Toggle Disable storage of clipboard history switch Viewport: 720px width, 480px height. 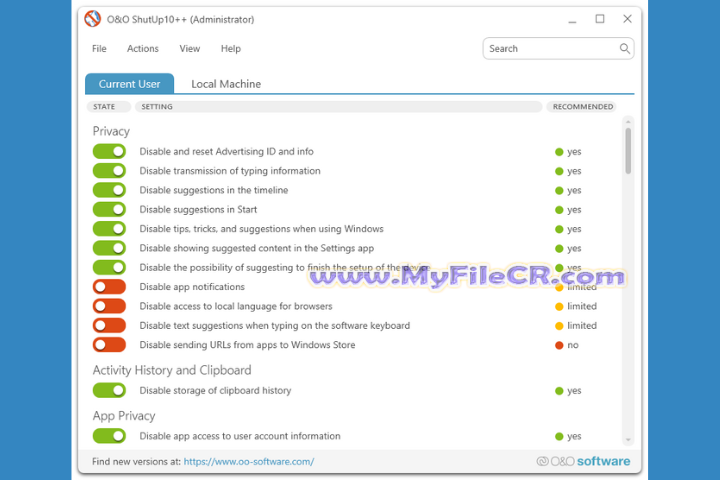point(109,390)
